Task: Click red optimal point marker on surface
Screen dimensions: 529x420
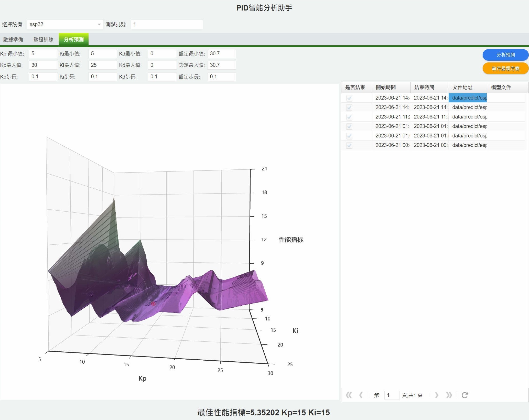Action: (153, 304)
